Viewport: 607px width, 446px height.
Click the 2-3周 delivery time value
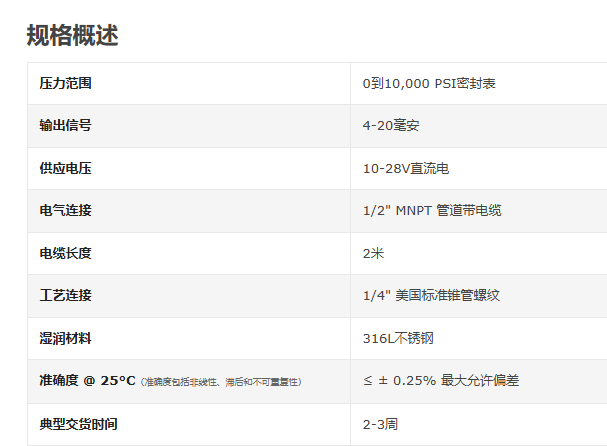tap(380, 424)
